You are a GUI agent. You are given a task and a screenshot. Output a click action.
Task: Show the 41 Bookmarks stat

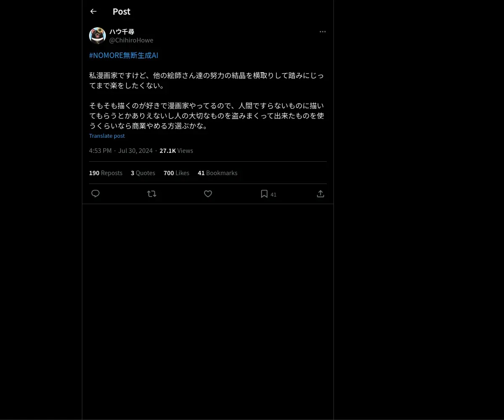tap(218, 173)
